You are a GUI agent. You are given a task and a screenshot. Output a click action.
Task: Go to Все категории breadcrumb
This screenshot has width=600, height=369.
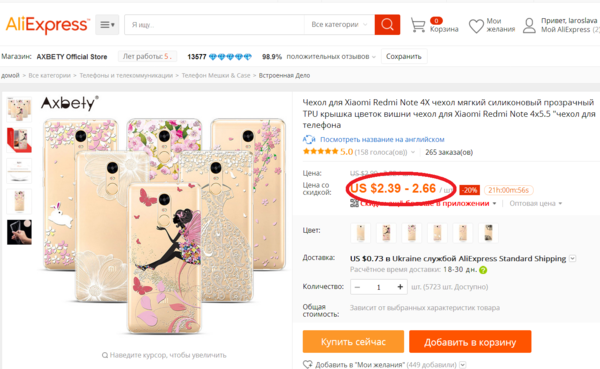49,75
